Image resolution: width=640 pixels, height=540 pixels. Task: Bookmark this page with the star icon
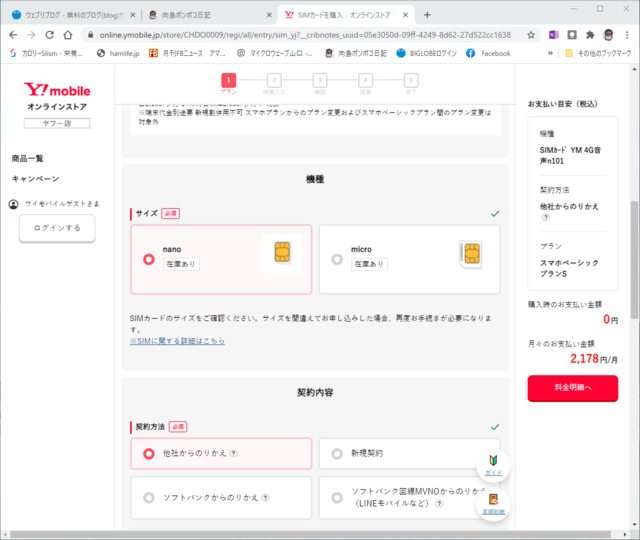[x=531, y=35]
